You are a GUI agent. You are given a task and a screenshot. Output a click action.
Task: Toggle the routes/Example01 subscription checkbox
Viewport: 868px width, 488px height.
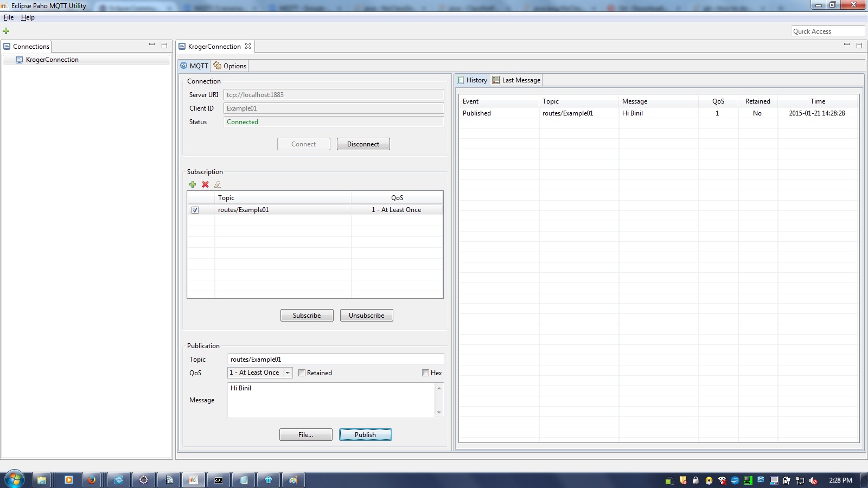coord(195,210)
